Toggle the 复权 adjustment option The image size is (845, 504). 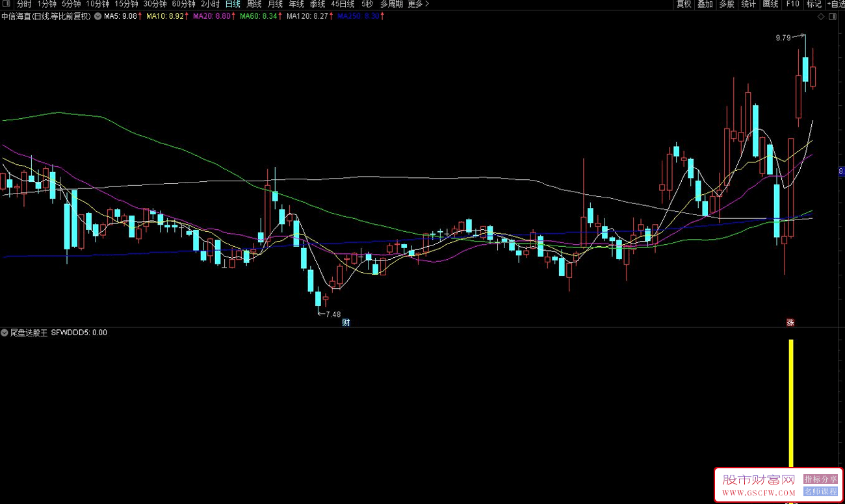pyautogui.click(x=684, y=4)
